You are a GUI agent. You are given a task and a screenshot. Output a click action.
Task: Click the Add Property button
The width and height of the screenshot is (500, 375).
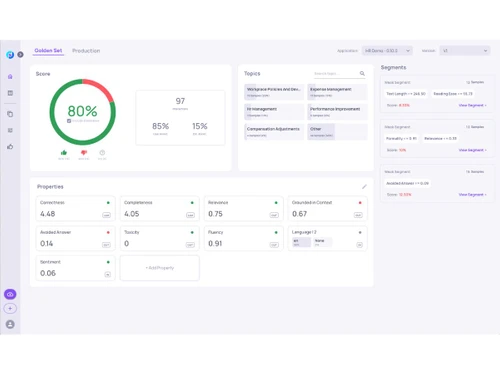click(x=160, y=268)
